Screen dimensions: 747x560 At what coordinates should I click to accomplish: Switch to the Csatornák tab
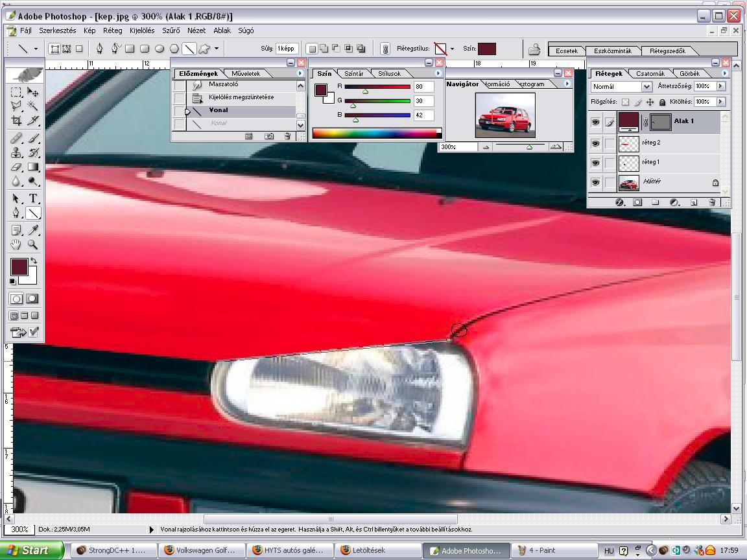click(x=650, y=74)
